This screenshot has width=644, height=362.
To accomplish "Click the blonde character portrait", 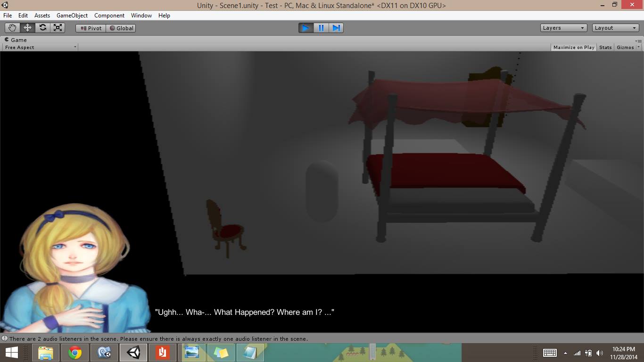I will click(x=75, y=269).
